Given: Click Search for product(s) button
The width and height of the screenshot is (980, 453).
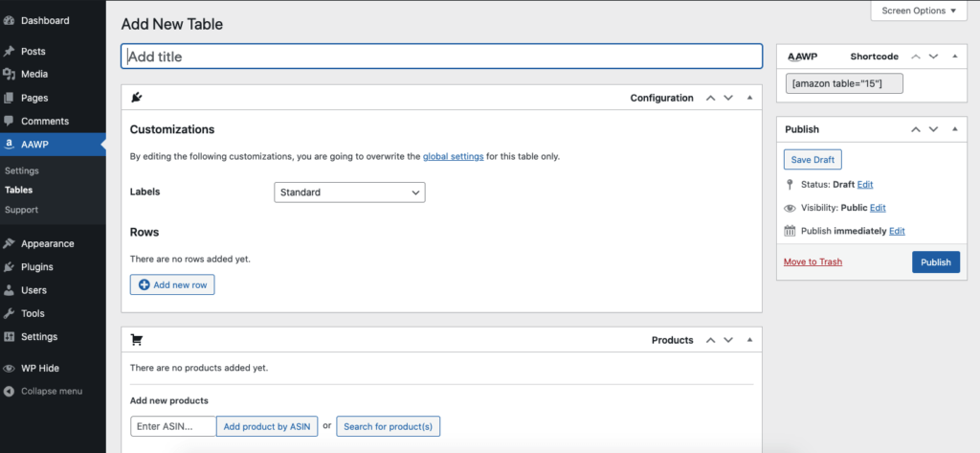Looking at the screenshot, I should coord(389,427).
